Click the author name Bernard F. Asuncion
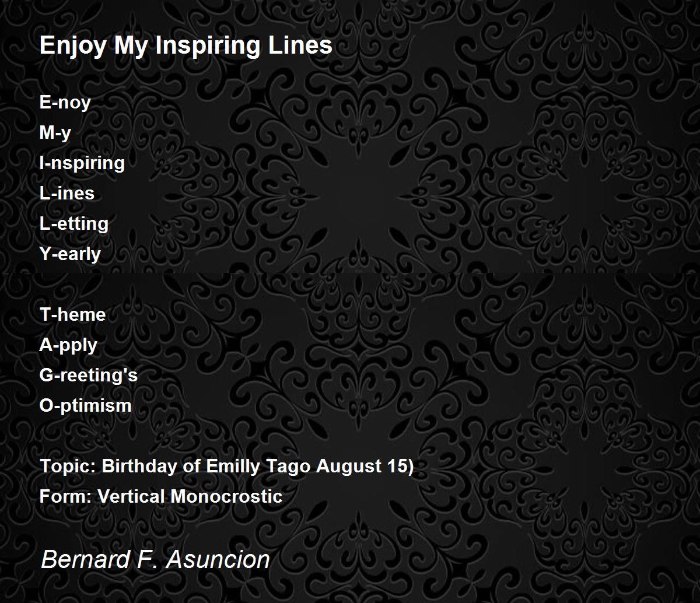Viewport: 700px width, 603px height. click(156, 559)
